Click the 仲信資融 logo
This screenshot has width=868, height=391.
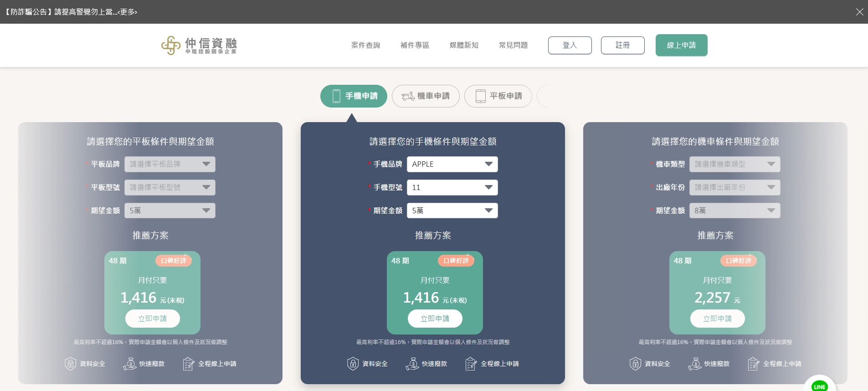[x=199, y=45]
